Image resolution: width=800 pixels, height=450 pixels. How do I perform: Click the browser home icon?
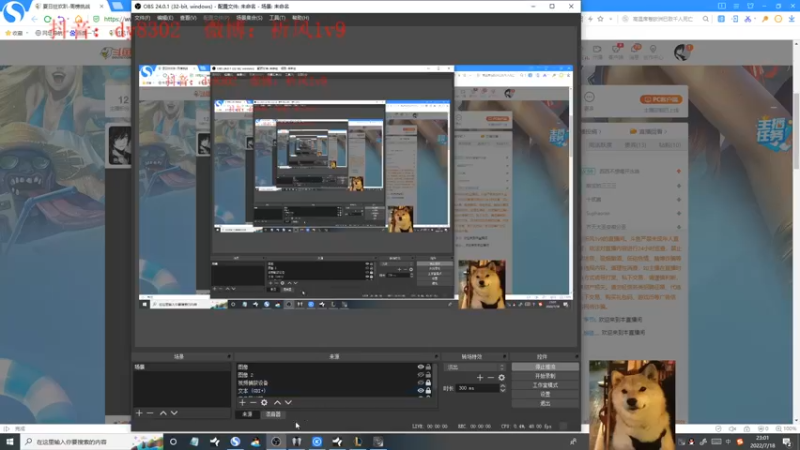(79, 19)
